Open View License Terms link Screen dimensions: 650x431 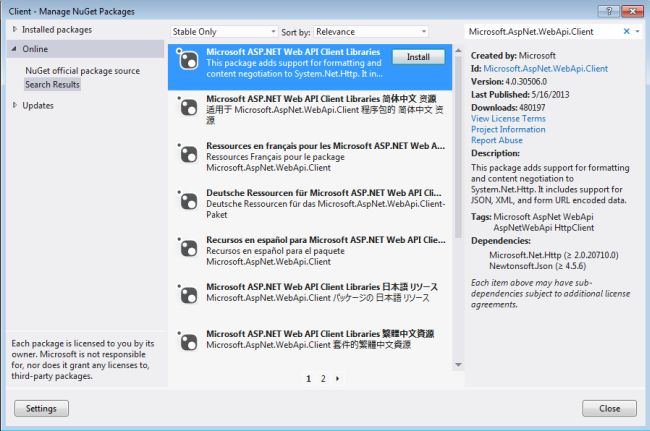point(508,119)
